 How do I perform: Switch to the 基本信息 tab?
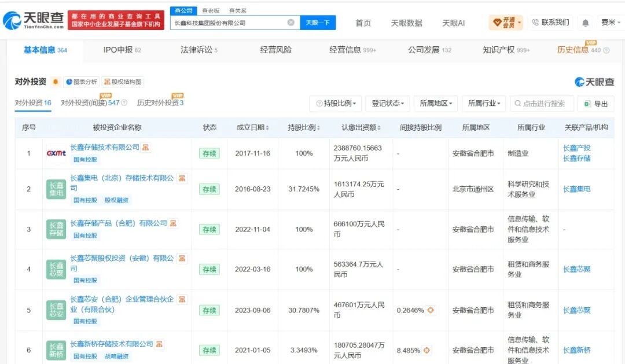click(45, 50)
